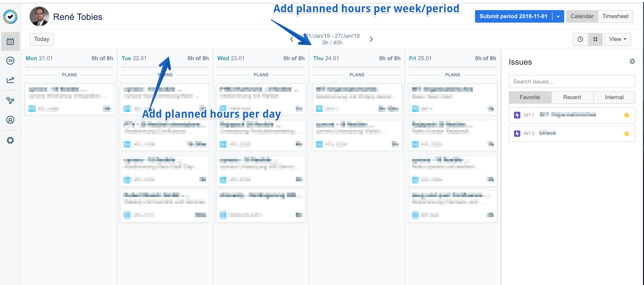
Task: Switch to the Timesheet tab
Action: point(615,17)
